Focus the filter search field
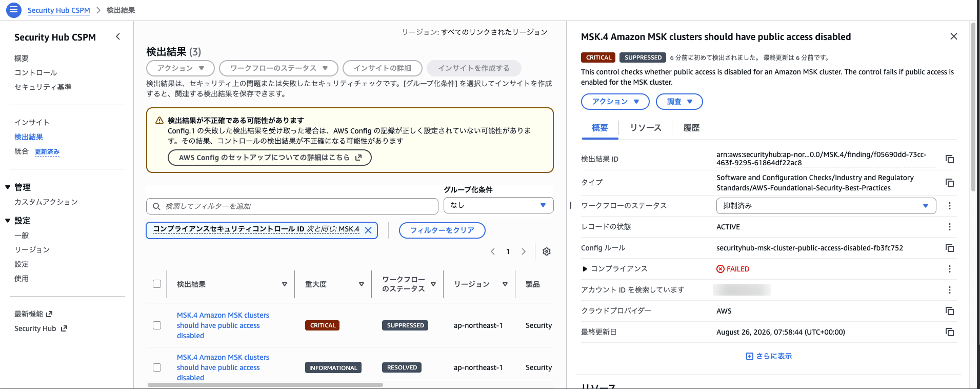Image resolution: width=980 pixels, height=389 pixels. pos(292,206)
